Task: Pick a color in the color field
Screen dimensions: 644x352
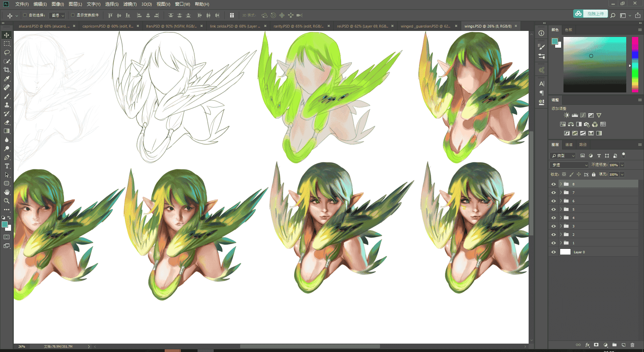Action: point(595,64)
